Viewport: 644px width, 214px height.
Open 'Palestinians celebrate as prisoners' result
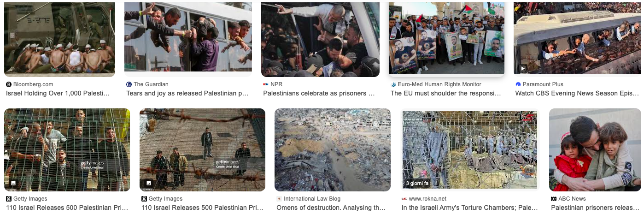point(319,93)
